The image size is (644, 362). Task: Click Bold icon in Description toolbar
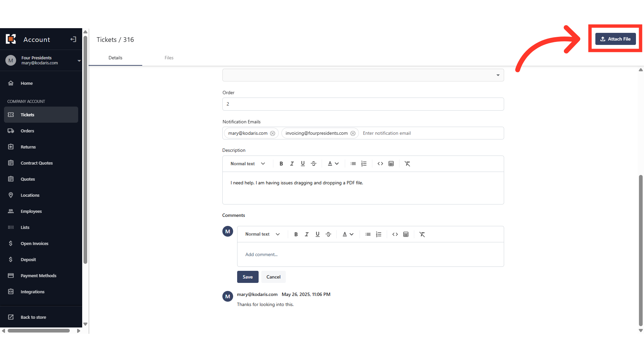click(281, 164)
